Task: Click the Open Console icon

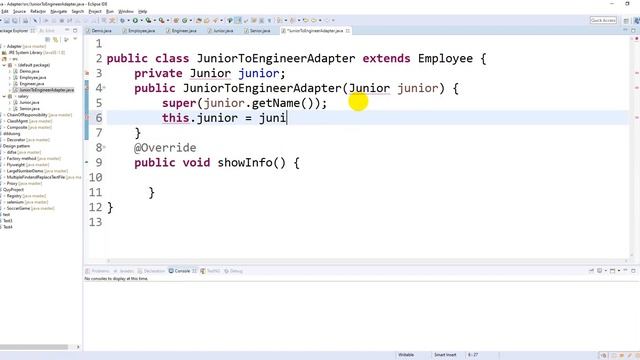Action: 612,271
